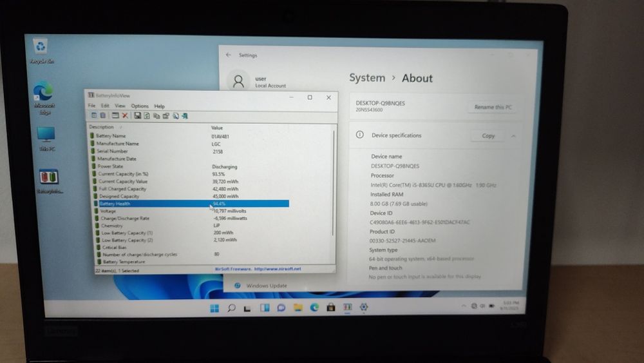Open Microsoft Store from the taskbar
This screenshot has height=363, width=644.
tap(330, 307)
